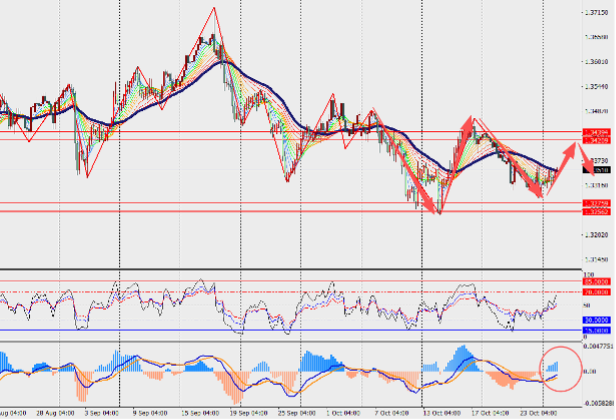
Task: Click the highest zigzag peak in mid-September
Action: (214, 10)
